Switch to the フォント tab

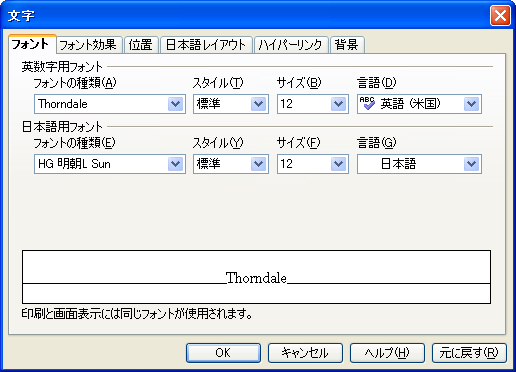pyautogui.click(x=32, y=44)
